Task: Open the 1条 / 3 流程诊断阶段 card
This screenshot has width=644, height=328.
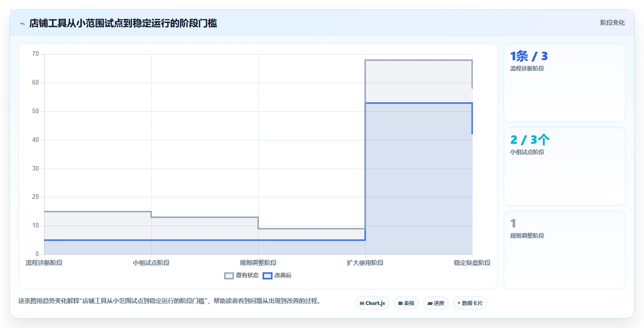Action: [564, 83]
